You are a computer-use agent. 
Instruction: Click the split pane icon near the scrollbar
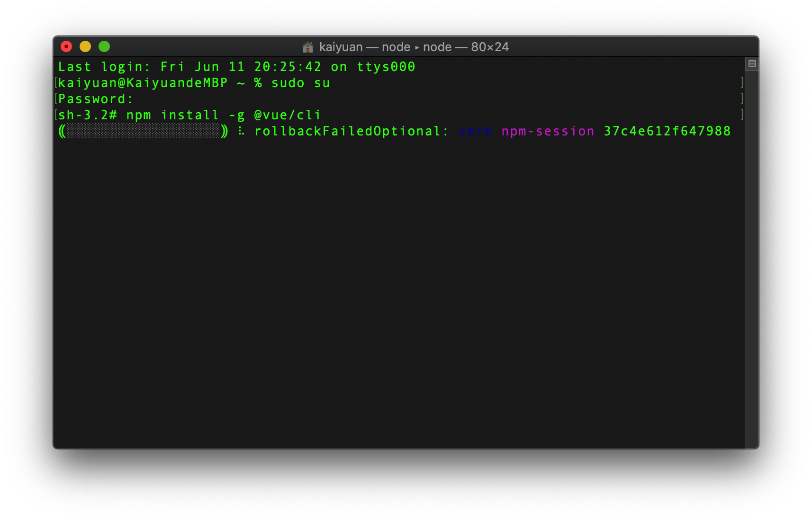(x=752, y=63)
